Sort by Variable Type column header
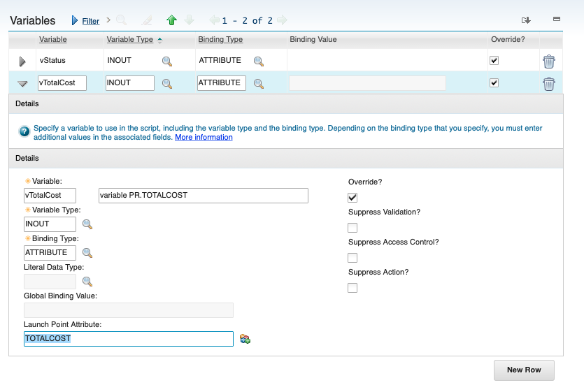 click(129, 39)
